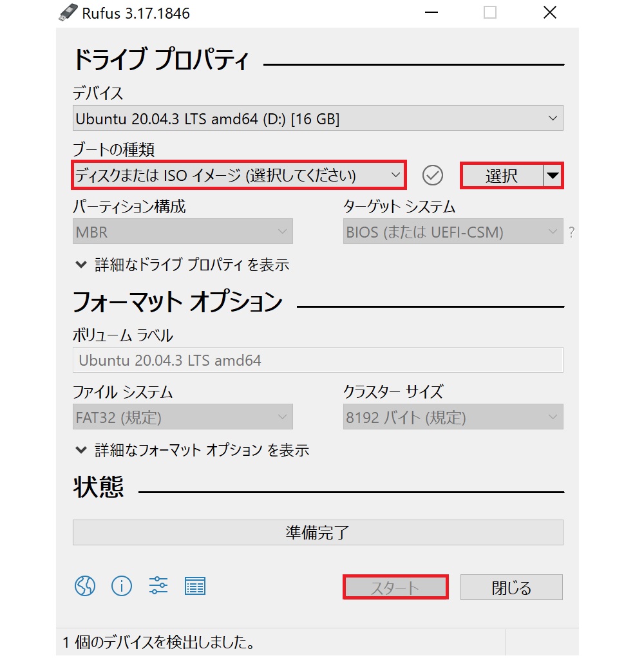
Task: Open the About Rufus info icon
Action: point(122,586)
